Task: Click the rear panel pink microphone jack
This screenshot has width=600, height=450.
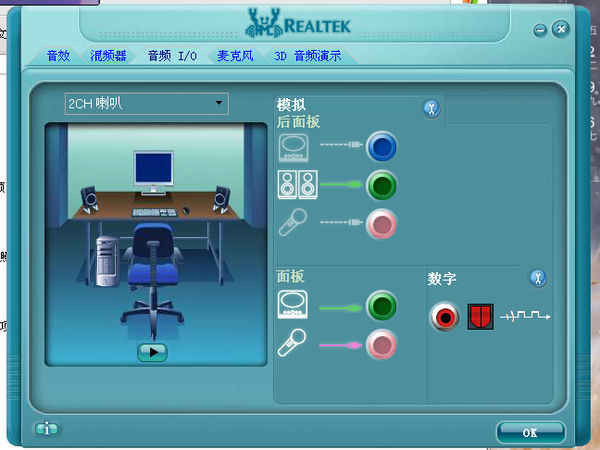Action: point(381,224)
